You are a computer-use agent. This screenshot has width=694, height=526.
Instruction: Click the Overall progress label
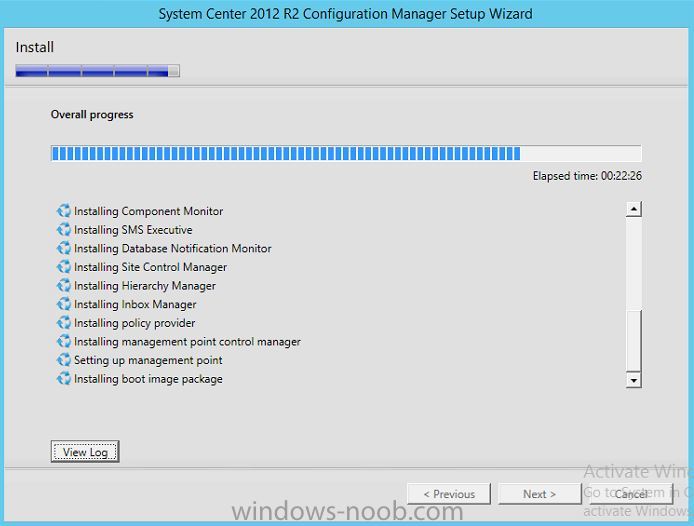(x=92, y=114)
